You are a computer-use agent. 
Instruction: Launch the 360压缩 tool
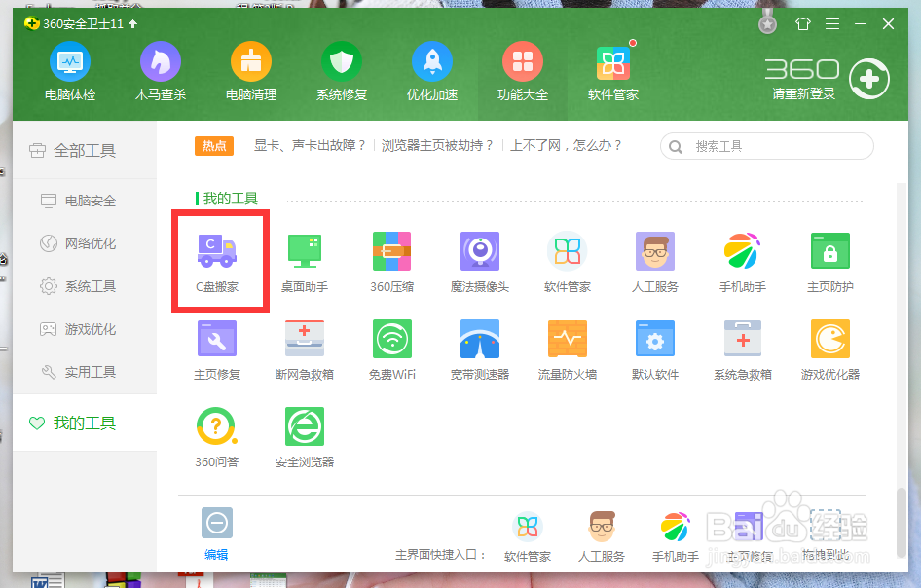391,262
